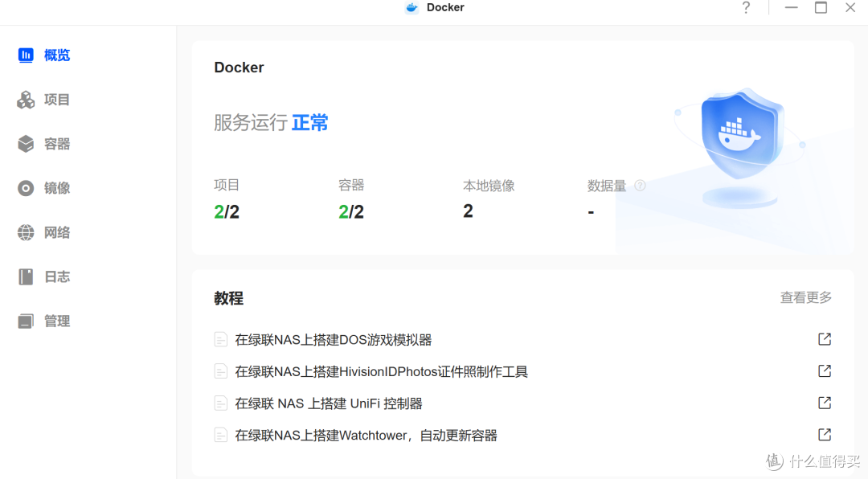This screenshot has width=868, height=479.
Task: Click the 项目 count 2/2
Action: click(227, 211)
